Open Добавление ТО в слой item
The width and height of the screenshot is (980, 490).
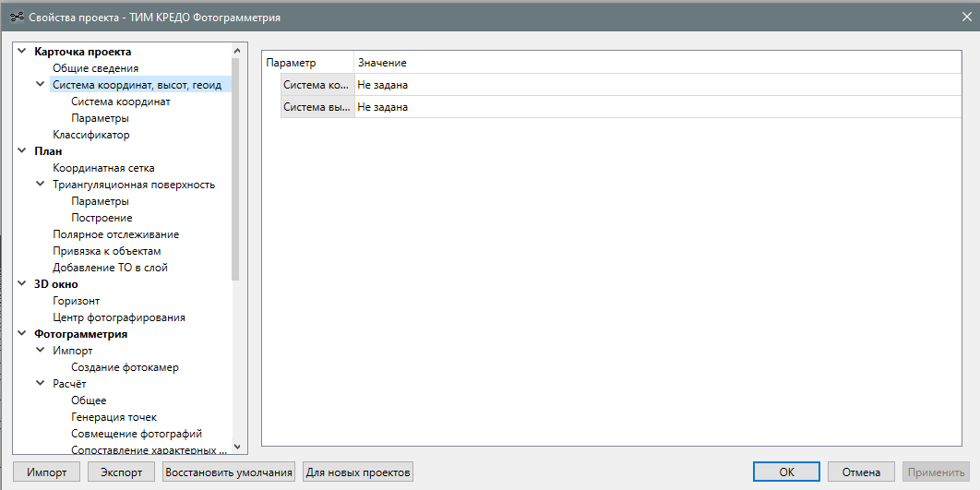click(110, 268)
